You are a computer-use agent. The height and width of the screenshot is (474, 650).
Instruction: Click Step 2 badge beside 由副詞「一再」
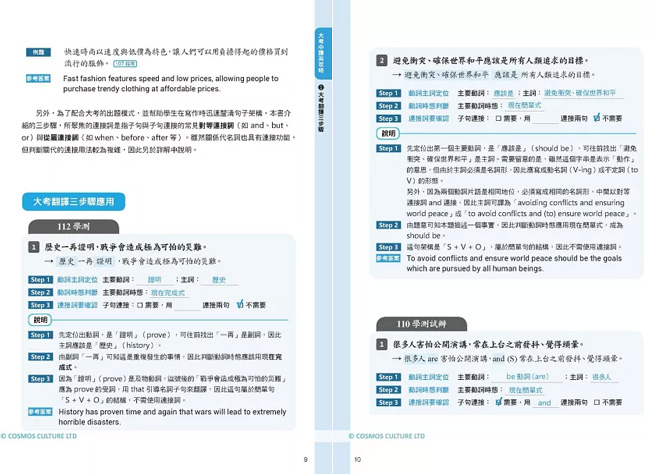tap(40, 357)
